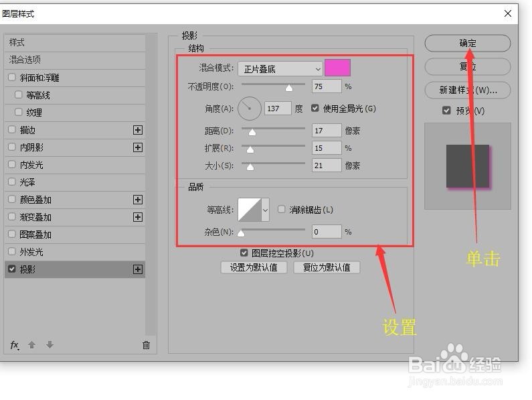Click the angle input field showing 137
The height and width of the screenshot is (400, 532).
pyautogui.click(x=278, y=109)
